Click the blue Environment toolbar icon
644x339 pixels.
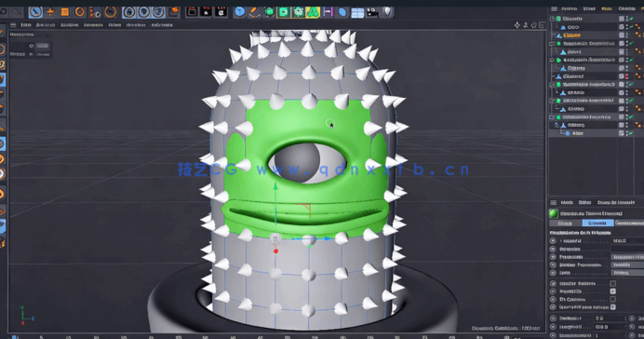coord(342,12)
